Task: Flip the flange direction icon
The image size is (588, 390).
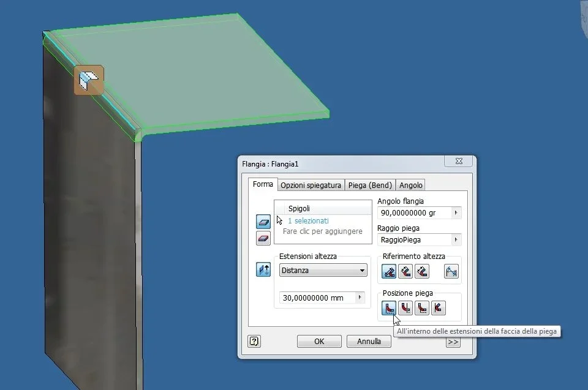Action: 263,269
